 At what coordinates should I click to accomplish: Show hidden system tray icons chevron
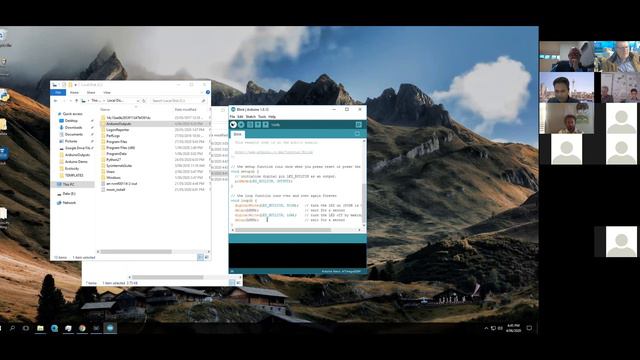tap(486, 328)
